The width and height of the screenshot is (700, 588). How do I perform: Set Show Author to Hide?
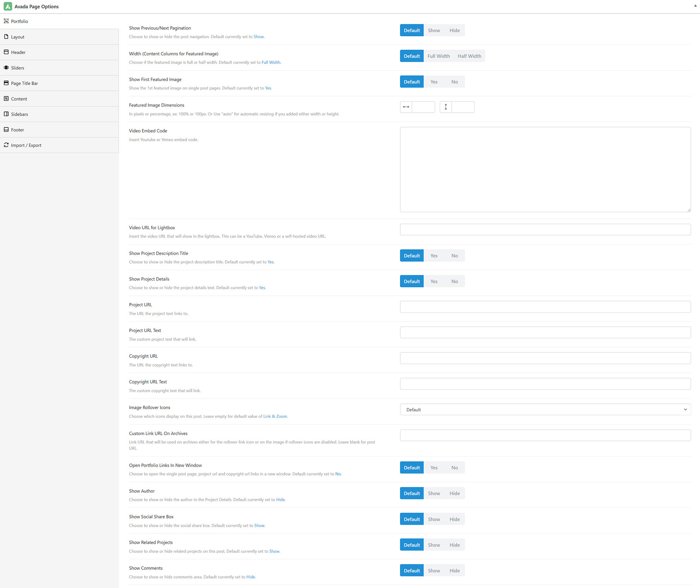[454, 493]
